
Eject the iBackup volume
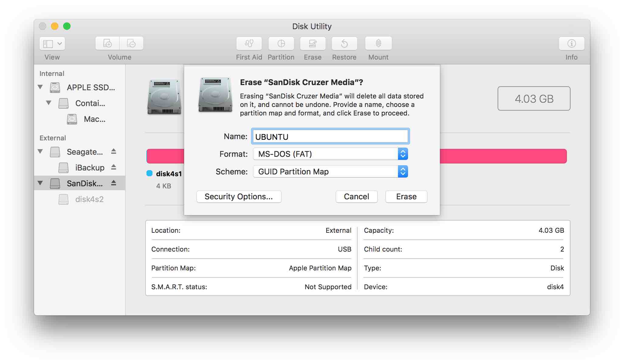click(x=114, y=167)
